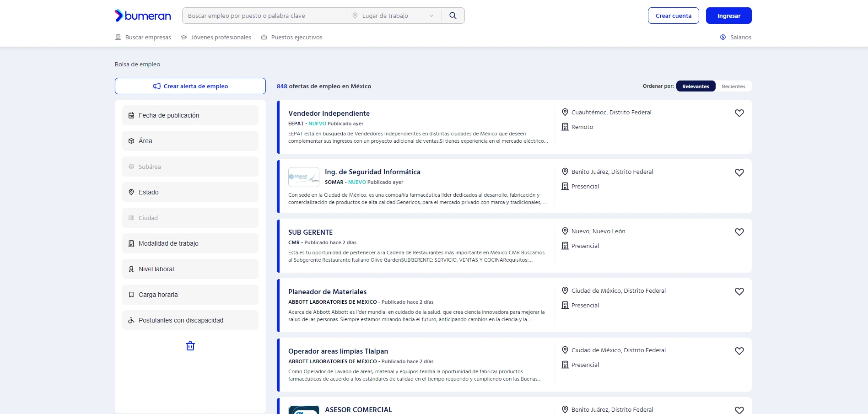868x414 pixels.
Task: Favorite the ASESOR COMERCIAL listing
Action: [739, 410]
